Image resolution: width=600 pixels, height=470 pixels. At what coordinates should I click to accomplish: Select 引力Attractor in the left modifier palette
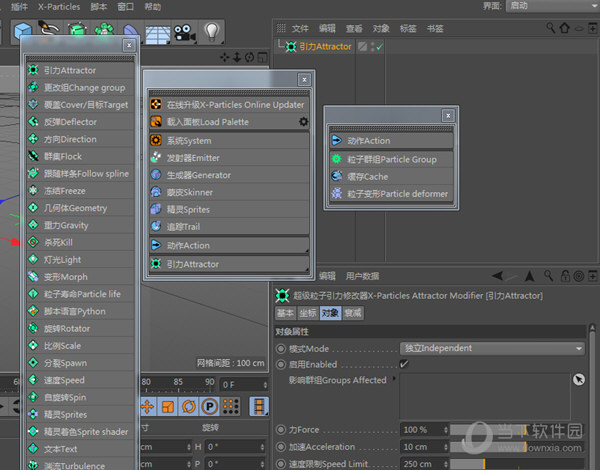[80, 70]
